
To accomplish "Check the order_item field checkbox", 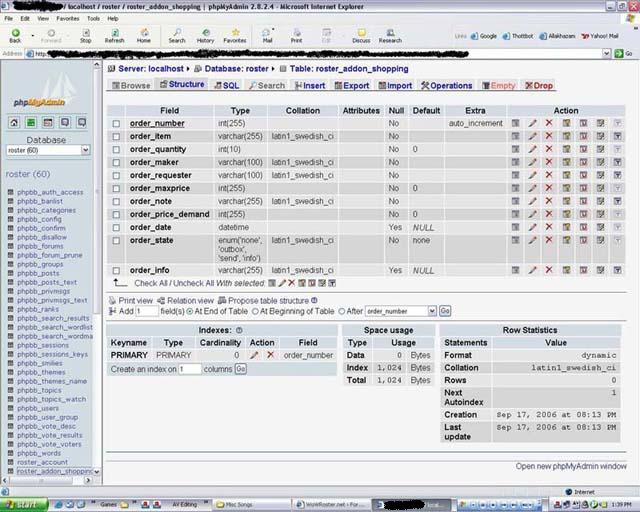I will coord(116,136).
